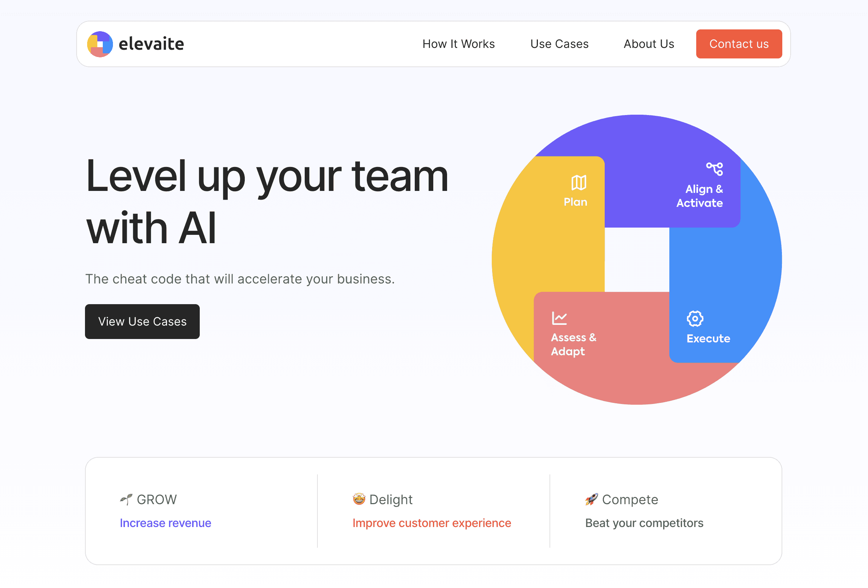This screenshot has width=868, height=588.
Task: Click the elevaite logo icon
Action: [100, 44]
